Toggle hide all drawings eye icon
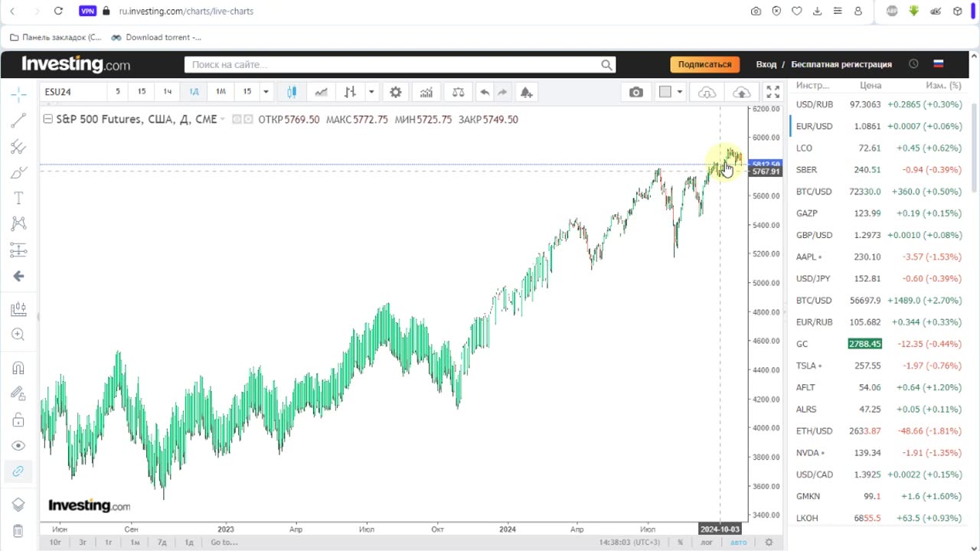The width and height of the screenshot is (980, 551). [x=18, y=445]
